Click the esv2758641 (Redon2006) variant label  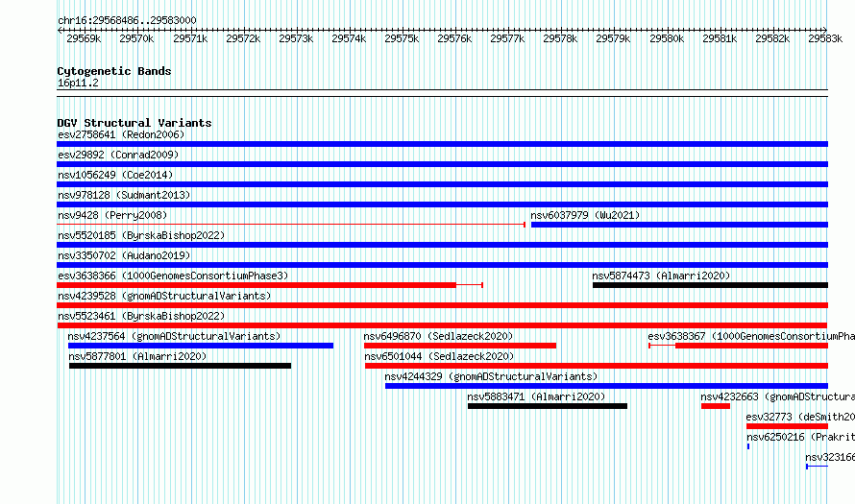[x=121, y=134]
